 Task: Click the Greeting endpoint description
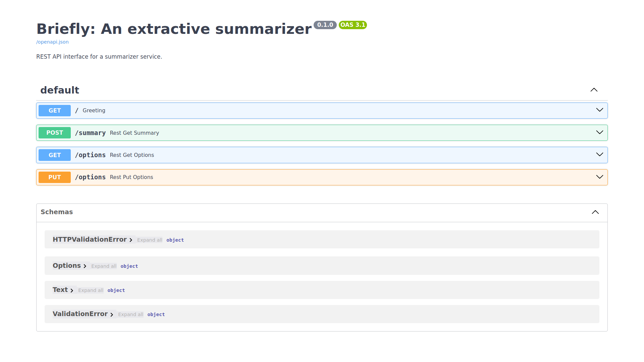tap(94, 110)
